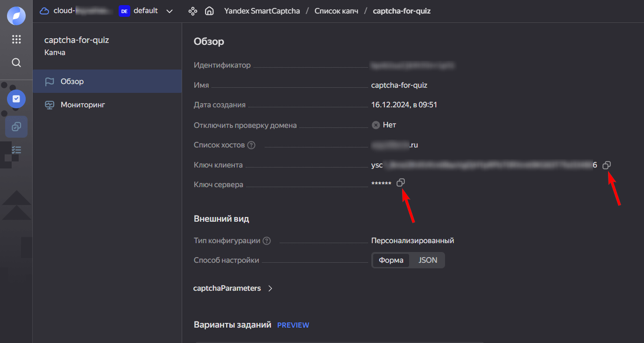This screenshot has width=644, height=343.
Task: Open the all services grid icon
Action: pyautogui.click(x=16, y=39)
